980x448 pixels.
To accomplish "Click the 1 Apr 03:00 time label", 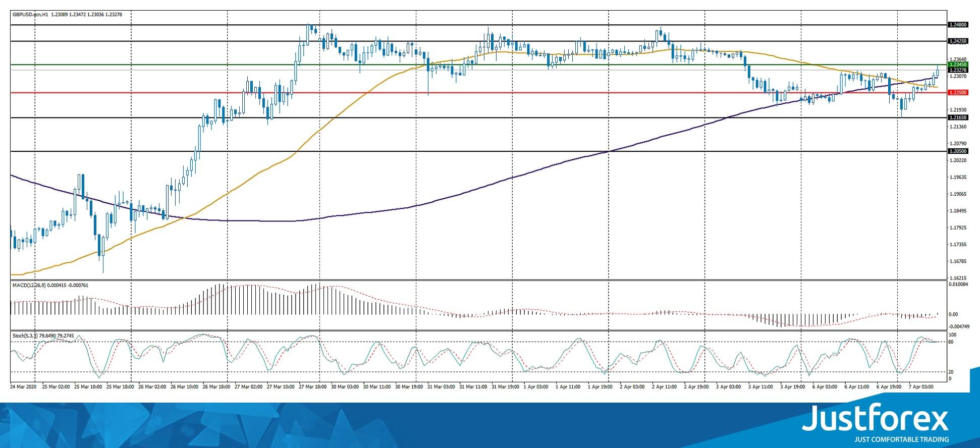I will coord(536,387).
